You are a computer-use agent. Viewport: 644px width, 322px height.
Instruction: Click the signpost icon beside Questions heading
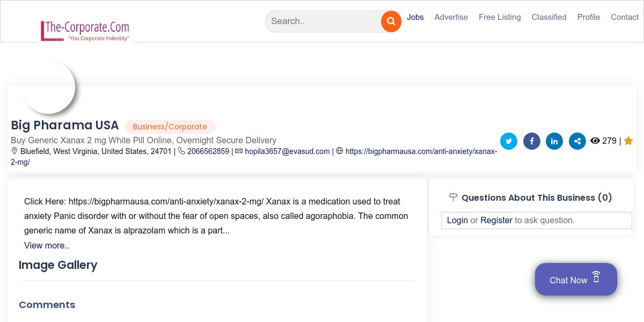point(453,197)
